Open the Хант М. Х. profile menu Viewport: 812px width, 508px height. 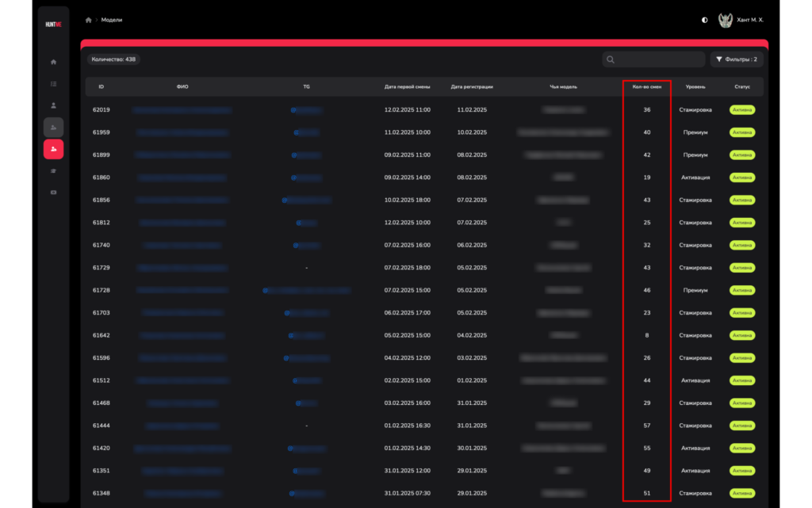750,20
